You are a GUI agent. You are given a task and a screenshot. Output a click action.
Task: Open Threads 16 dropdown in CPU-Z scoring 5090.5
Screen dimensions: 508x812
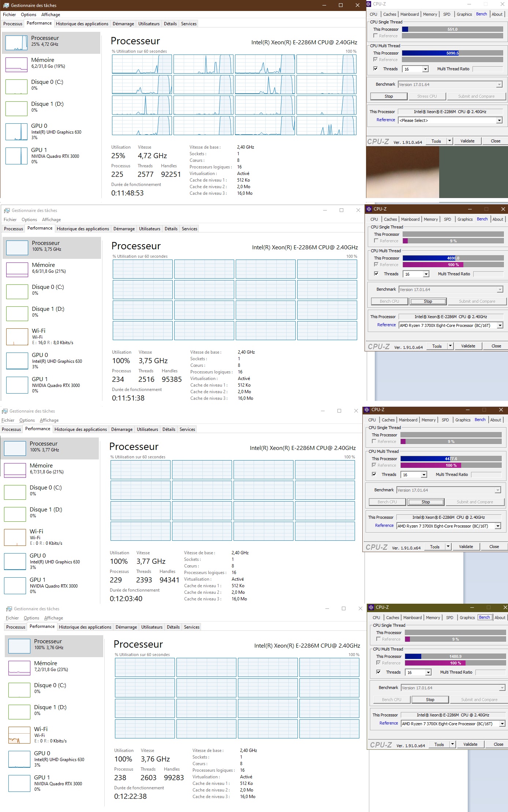click(425, 69)
